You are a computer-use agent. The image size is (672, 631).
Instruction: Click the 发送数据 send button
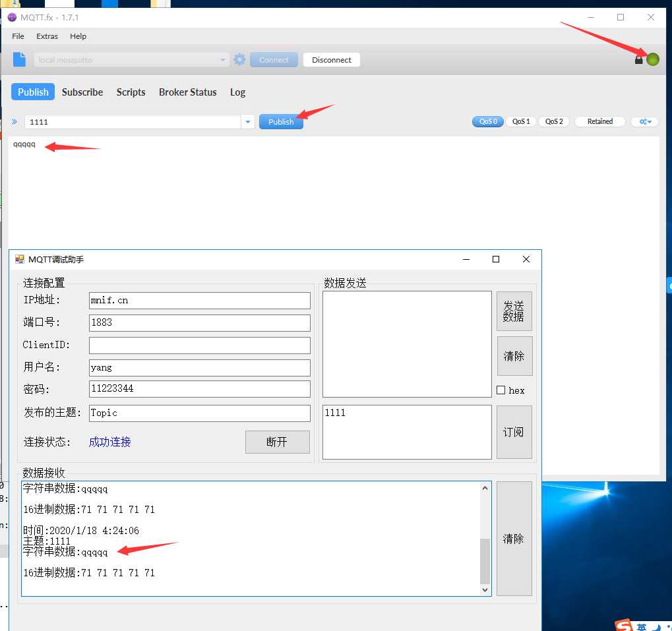[514, 311]
